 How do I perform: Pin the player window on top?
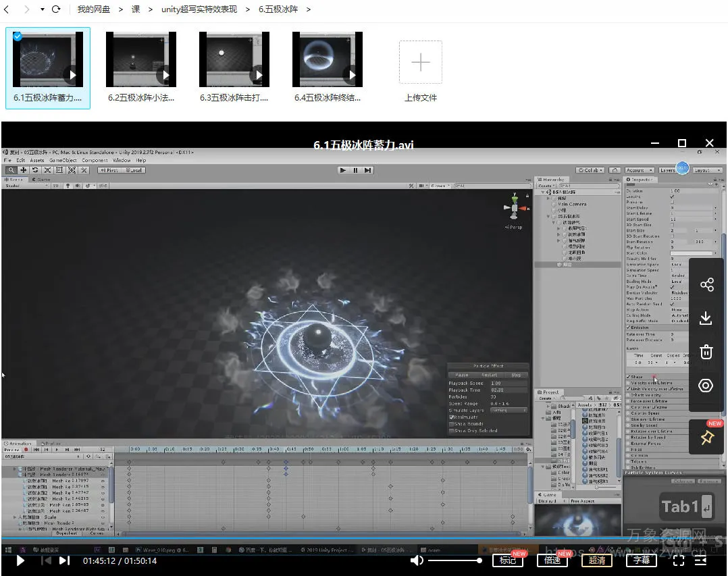(706, 438)
